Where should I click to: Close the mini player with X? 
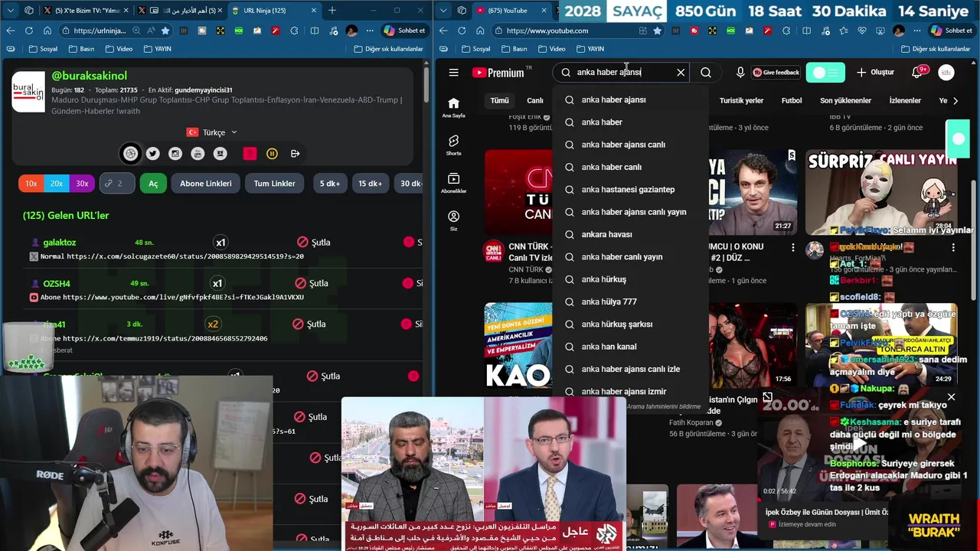pyautogui.click(x=951, y=397)
